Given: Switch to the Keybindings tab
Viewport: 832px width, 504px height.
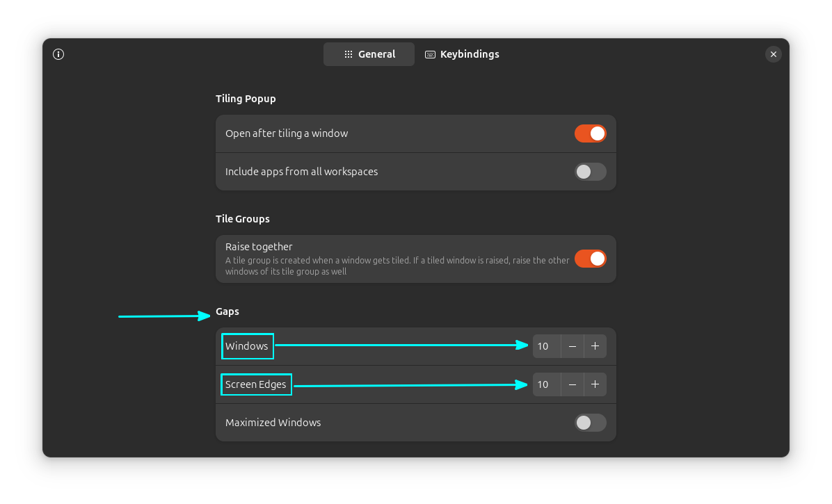Looking at the screenshot, I should click(461, 54).
